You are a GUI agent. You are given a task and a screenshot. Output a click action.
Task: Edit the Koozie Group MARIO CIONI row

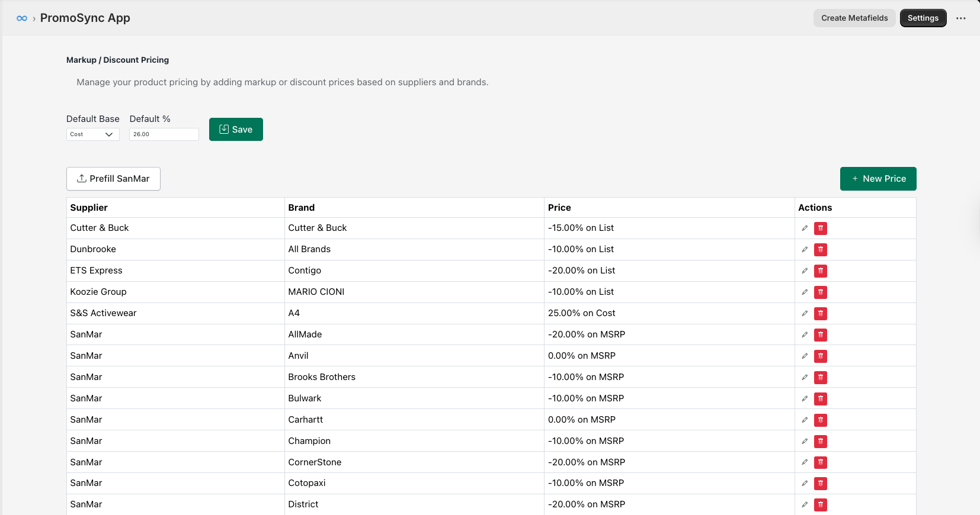[805, 292]
